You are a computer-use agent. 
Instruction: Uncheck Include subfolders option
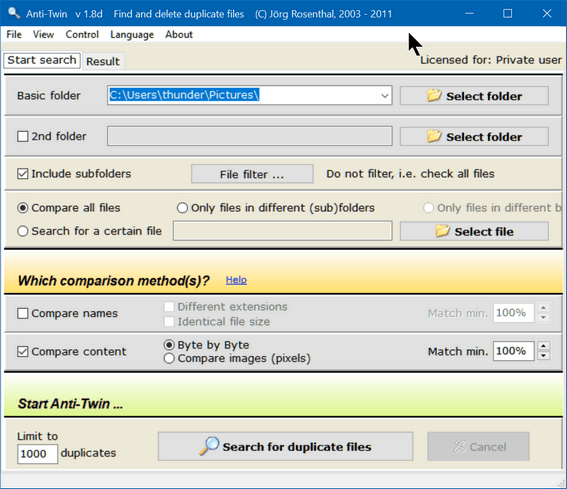point(22,174)
